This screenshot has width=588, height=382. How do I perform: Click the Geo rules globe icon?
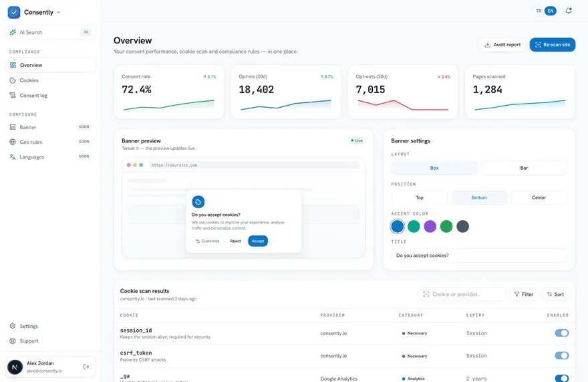[x=13, y=142]
